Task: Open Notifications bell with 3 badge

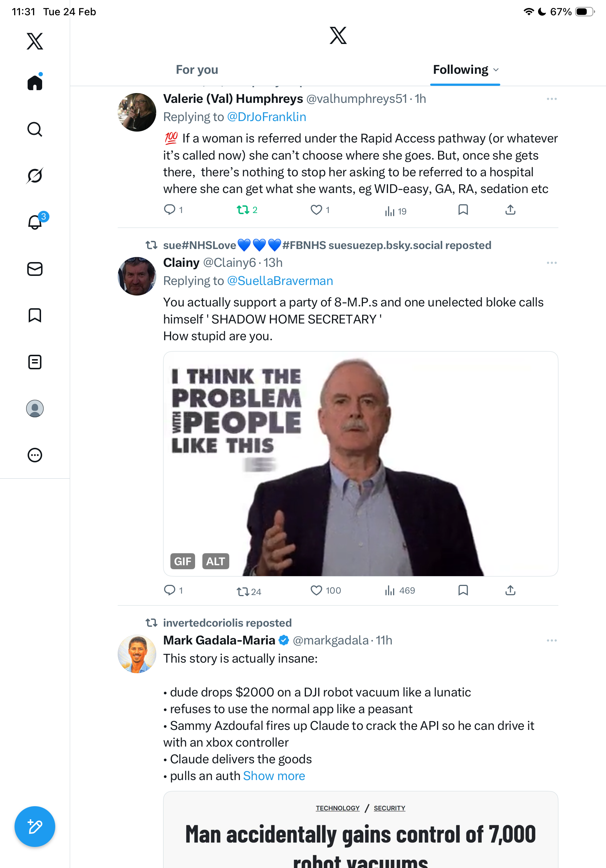Action: tap(35, 222)
